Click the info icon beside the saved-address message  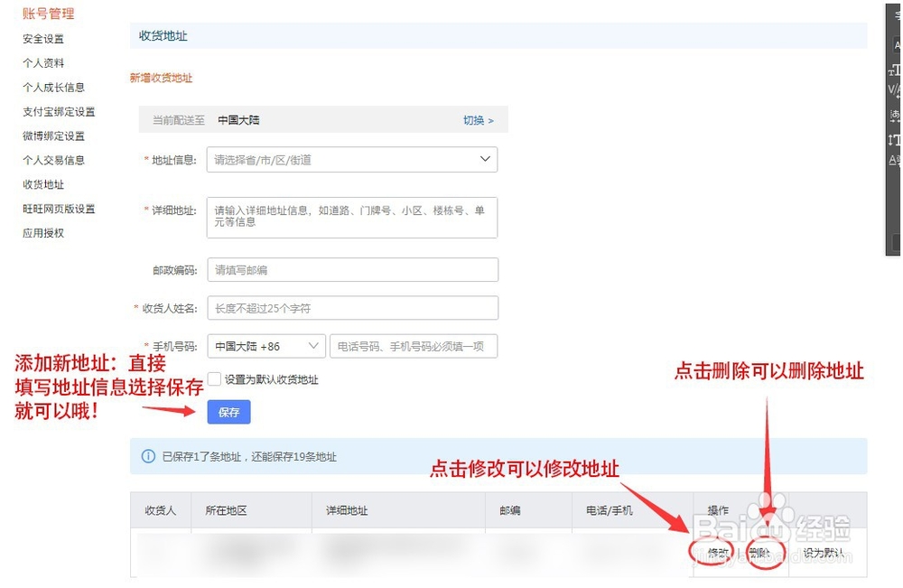[x=148, y=456]
